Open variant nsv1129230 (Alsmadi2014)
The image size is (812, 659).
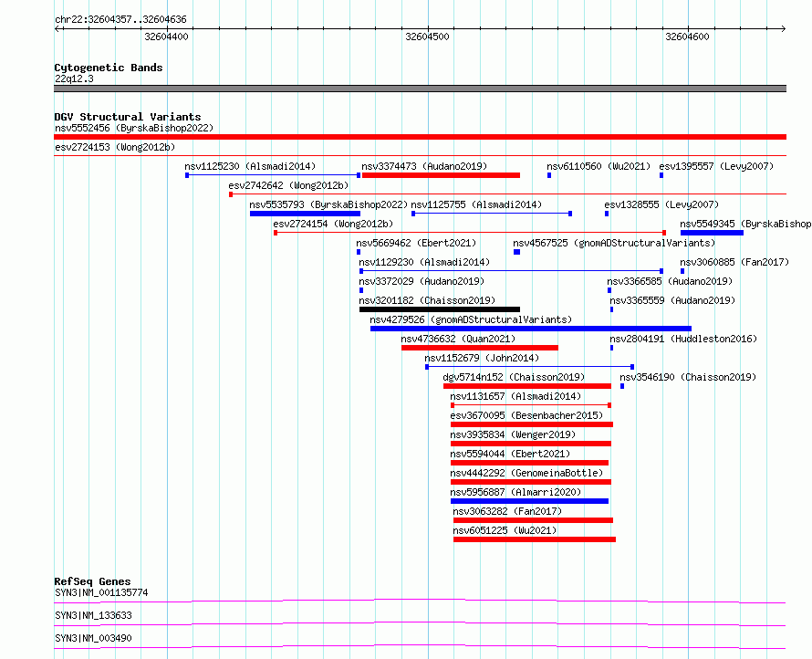(511, 271)
